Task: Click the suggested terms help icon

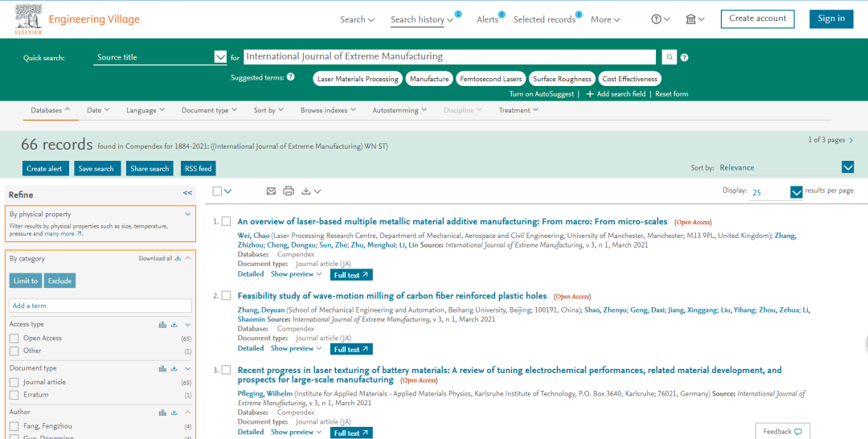Action: pos(291,77)
